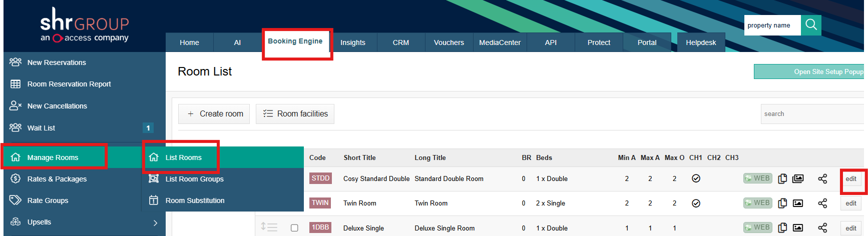Click WEB button for Deluxe Single
This screenshot has height=236, width=868.
758,227
